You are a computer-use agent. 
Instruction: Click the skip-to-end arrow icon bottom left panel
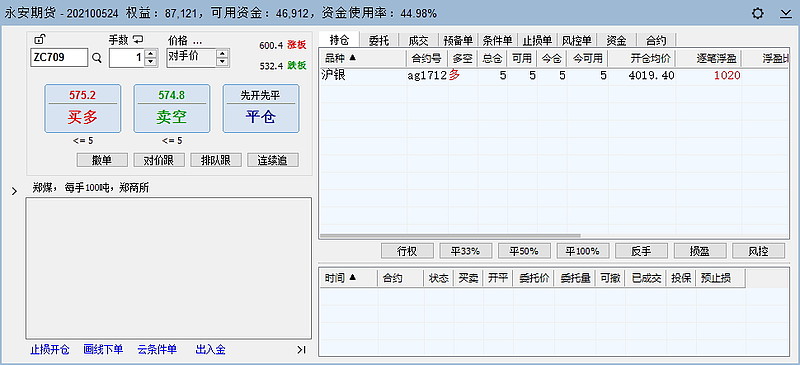click(x=302, y=350)
